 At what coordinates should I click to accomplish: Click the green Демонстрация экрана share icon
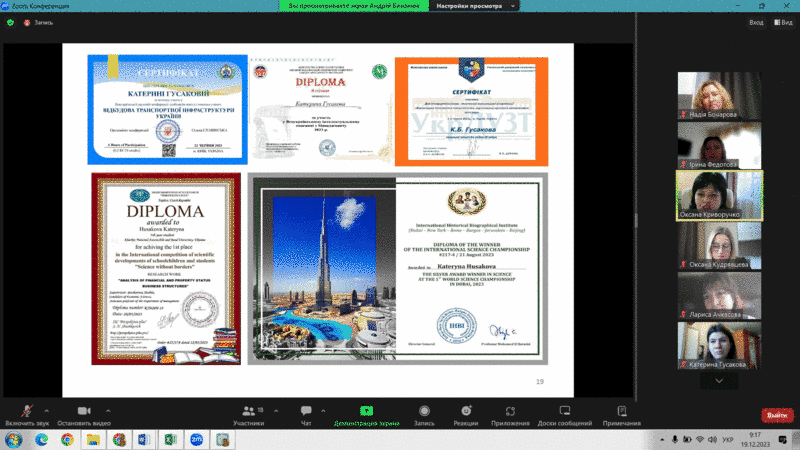pos(366,411)
